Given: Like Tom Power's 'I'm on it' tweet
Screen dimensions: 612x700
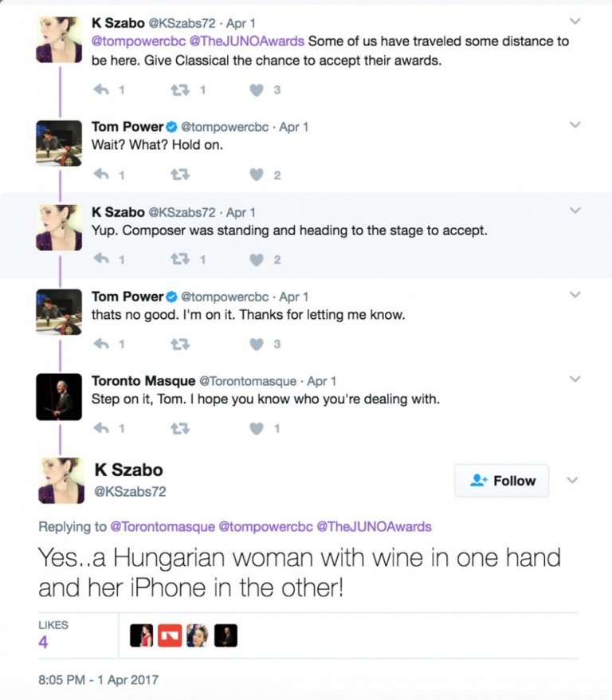Looking at the screenshot, I should (257, 344).
